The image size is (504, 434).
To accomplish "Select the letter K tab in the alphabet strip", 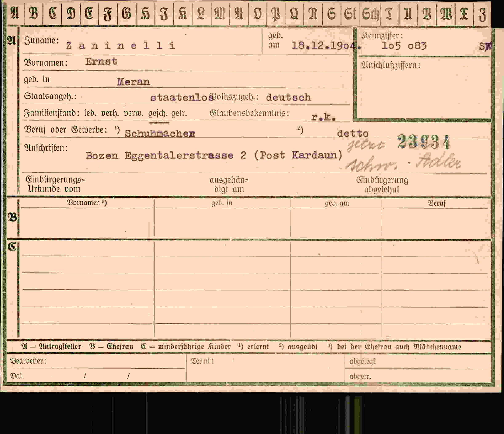I will 183,13.
